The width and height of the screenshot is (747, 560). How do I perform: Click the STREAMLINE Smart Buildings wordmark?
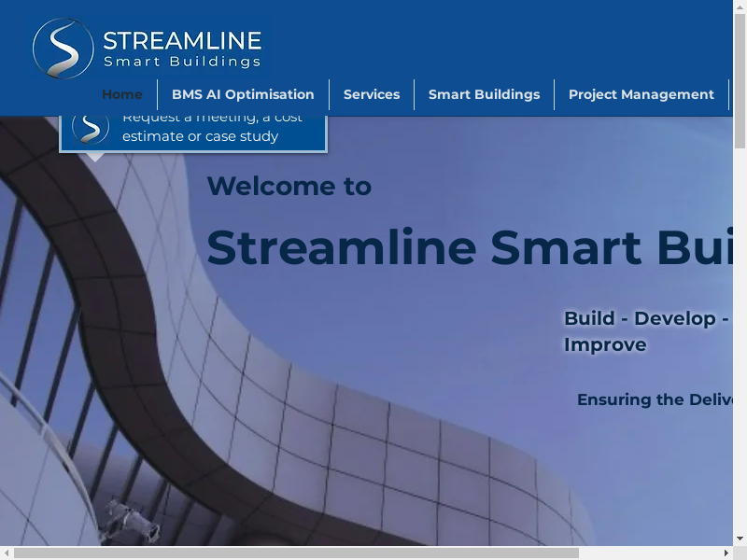(x=182, y=49)
